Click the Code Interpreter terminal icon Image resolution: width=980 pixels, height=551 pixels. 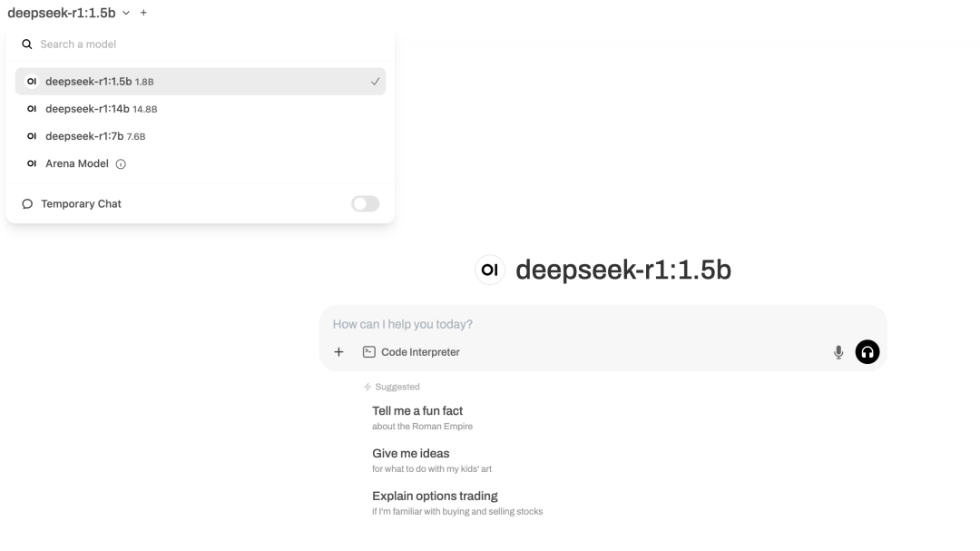point(369,352)
